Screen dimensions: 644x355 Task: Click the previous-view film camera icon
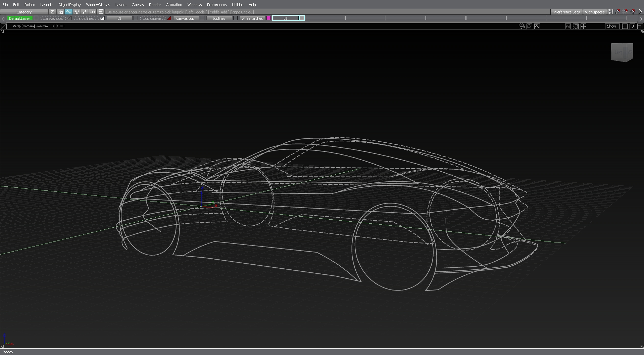[x=529, y=27]
